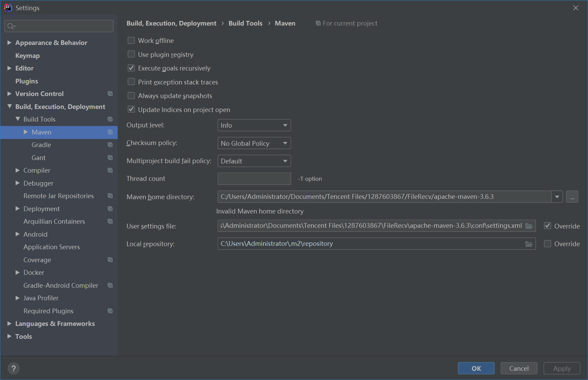
Task: Expand the Docker node arrow
Action: 18,272
